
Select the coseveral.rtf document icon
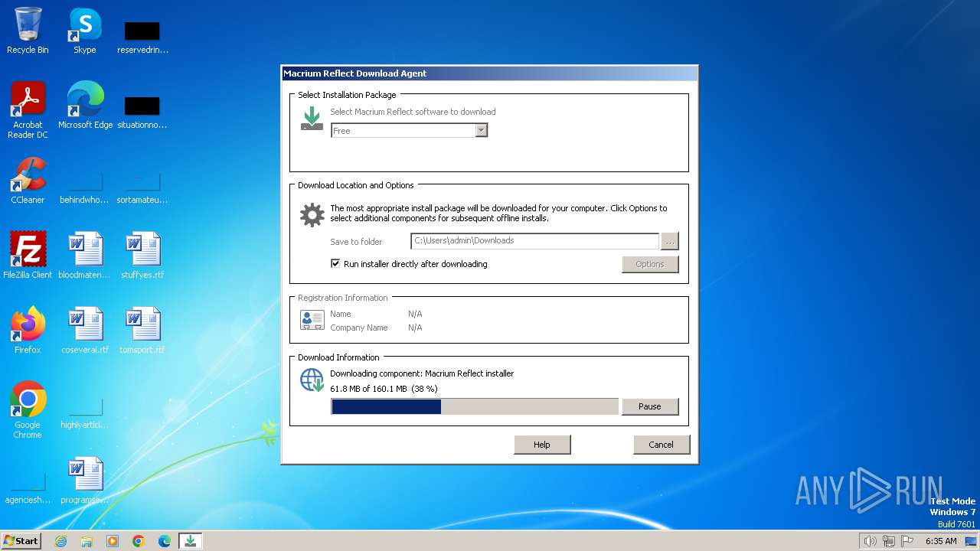(85, 331)
